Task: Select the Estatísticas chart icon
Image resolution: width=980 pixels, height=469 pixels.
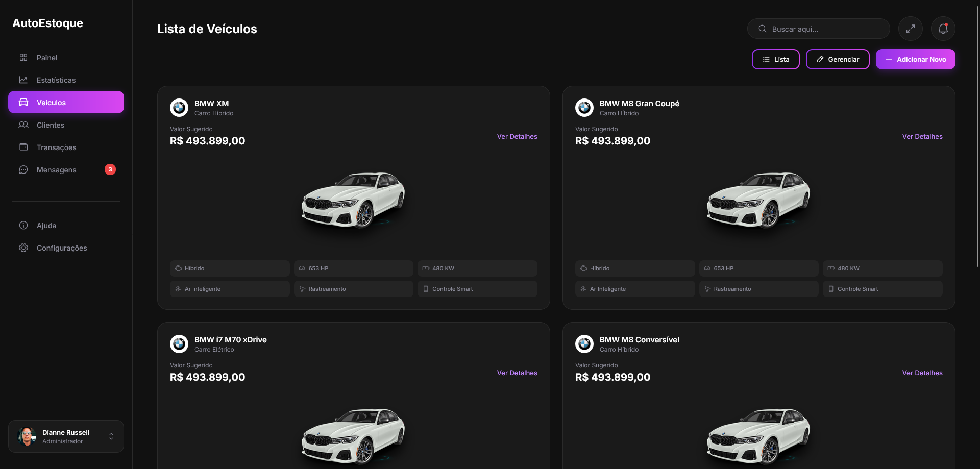Action: [x=23, y=80]
